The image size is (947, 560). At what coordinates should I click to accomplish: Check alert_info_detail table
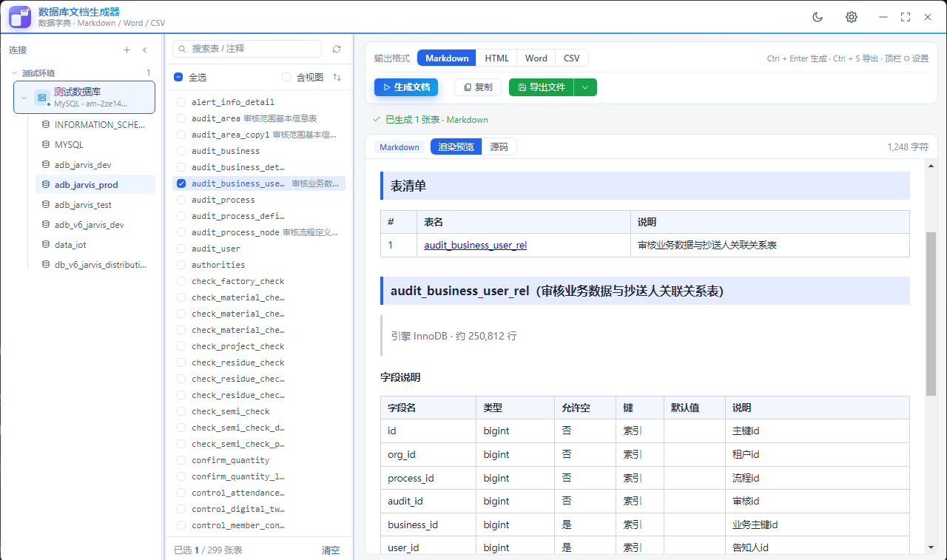(x=181, y=102)
